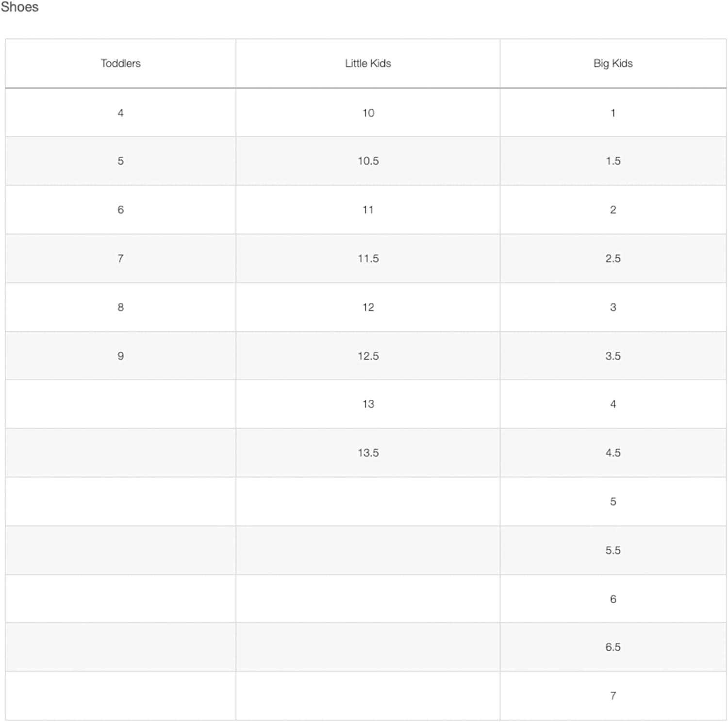Click the 11.5 cell in Little Kids
The image size is (728, 722).
tap(368, 259)
